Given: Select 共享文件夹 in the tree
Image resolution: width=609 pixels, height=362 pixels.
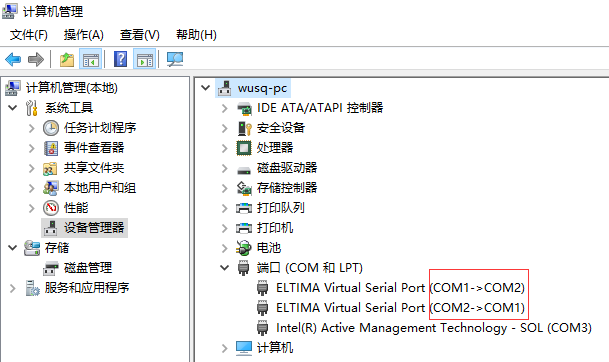Looking at the screenshot, I should click(94, 168).
